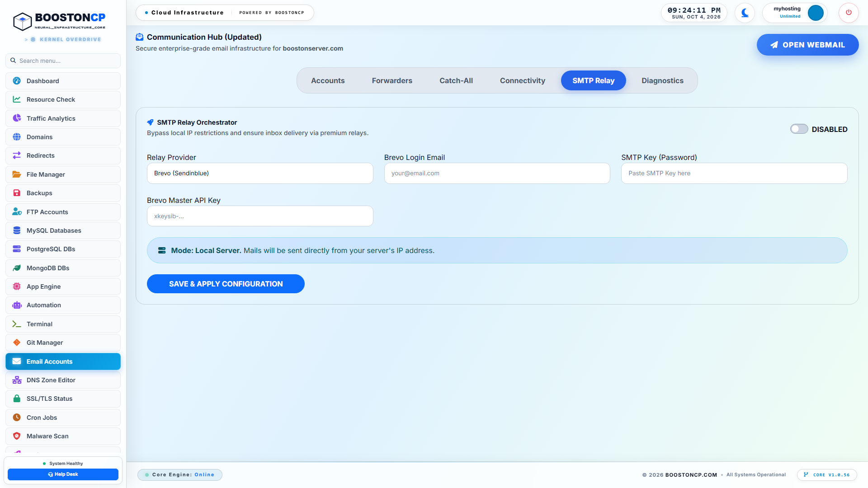Open the Help Desk button
This screenshot has width=868, height=488.
tap(63, 474)
